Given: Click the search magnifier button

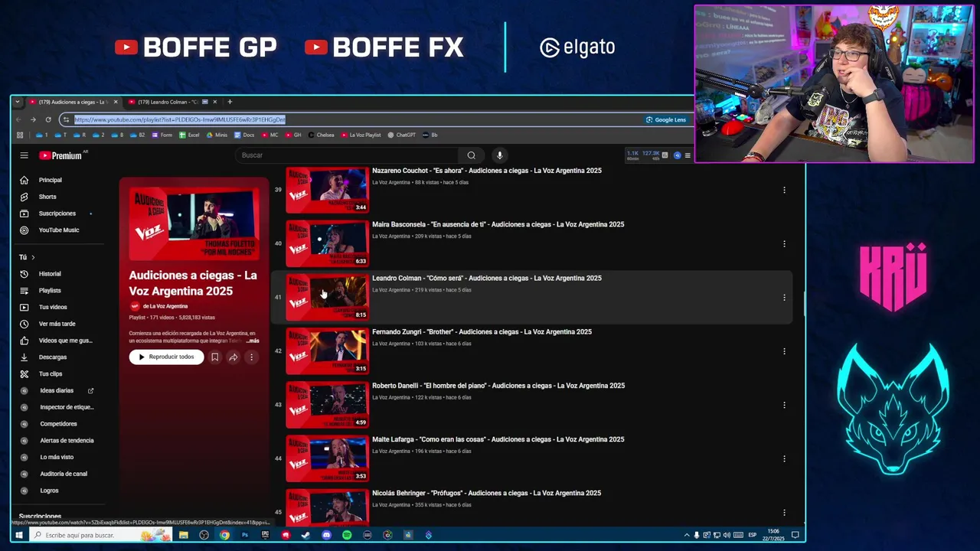Looking at the screenshot, I should point(471,155).
